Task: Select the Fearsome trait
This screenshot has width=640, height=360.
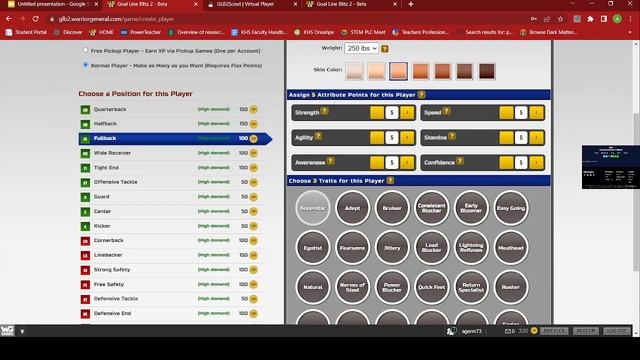Action: pyautogui.click(x=352, y=248)
